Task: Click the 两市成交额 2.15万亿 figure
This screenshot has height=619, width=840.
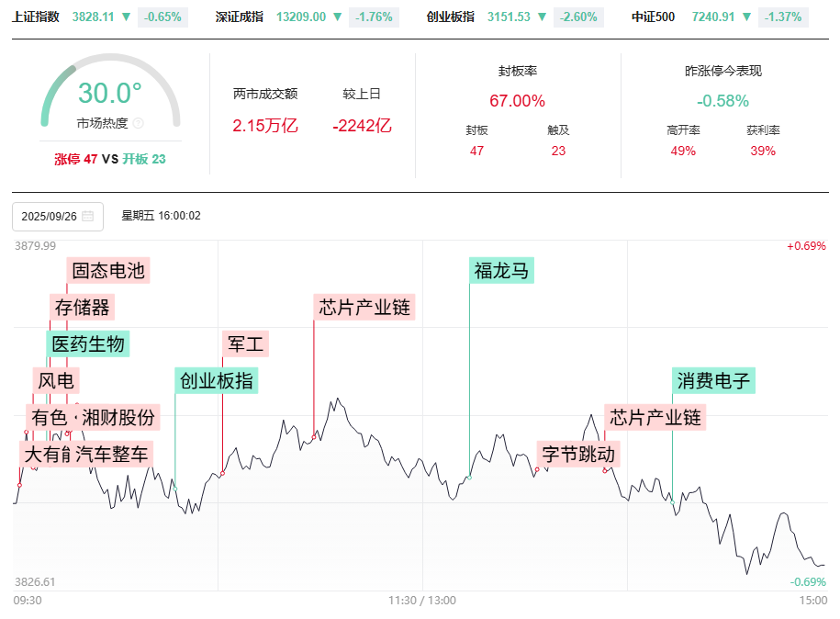Action: click(265, 126)
